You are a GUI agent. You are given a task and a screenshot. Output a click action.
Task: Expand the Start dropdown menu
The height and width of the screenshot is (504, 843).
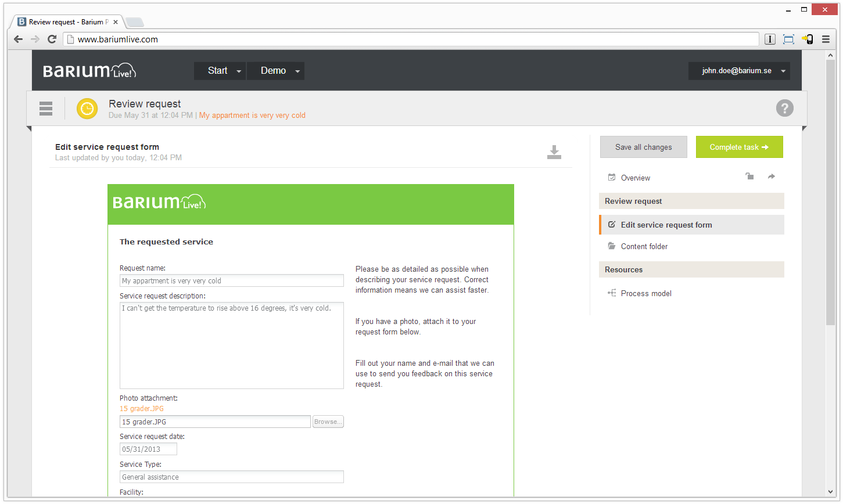220,71
